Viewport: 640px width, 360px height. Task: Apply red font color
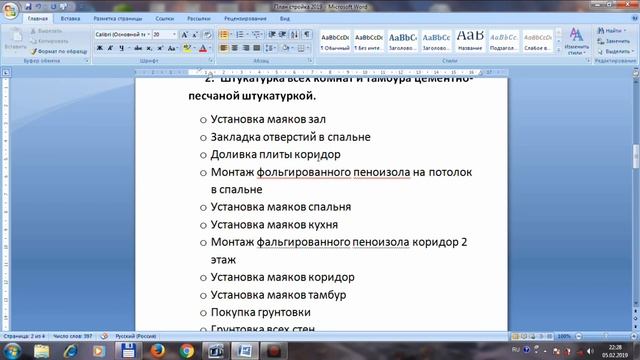tap(203, 48)
